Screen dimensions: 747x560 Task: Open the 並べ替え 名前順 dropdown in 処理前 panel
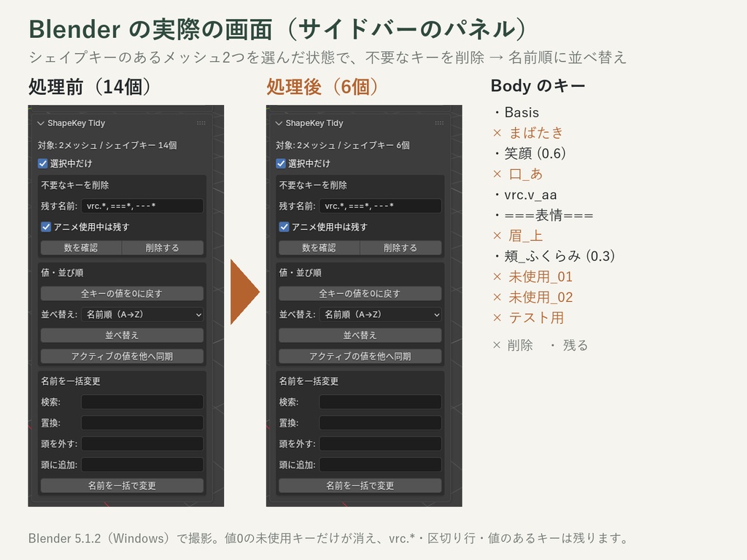[x=142, y=315]
